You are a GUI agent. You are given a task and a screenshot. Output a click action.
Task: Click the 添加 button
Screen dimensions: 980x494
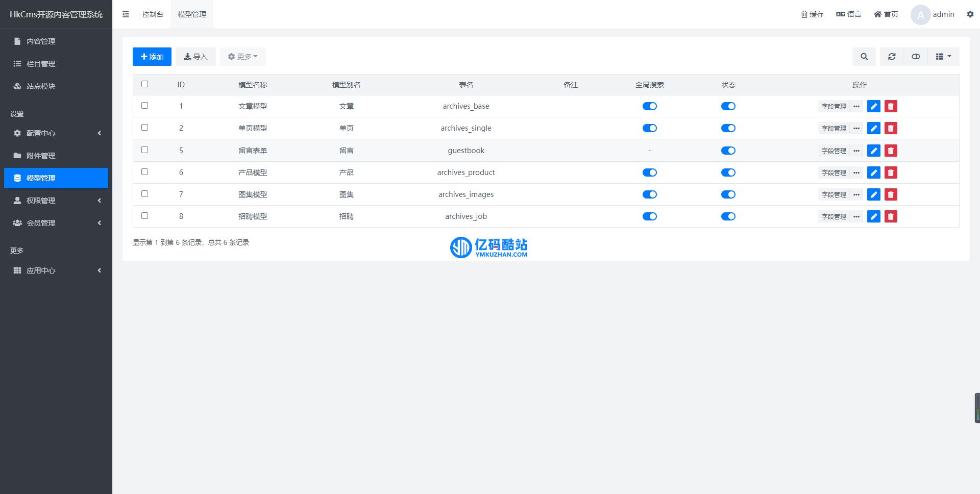(152, 57)
